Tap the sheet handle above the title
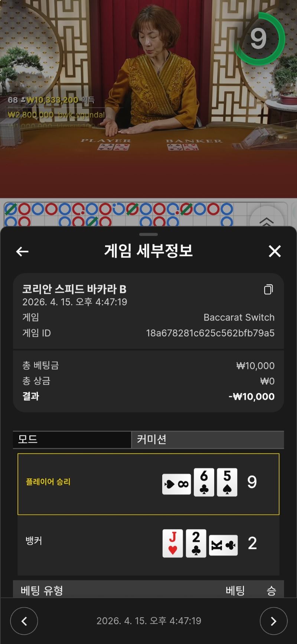Viewport: 297px width, 644px height. tap(148, 234)
